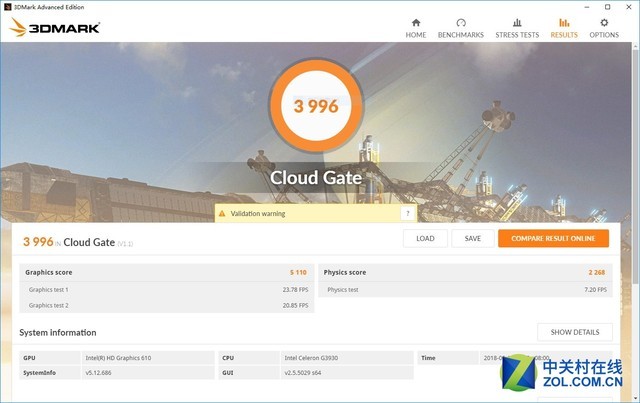Switch to BENCHMARKS tab label
Viewport: 640px width, 403px height.
461,35
